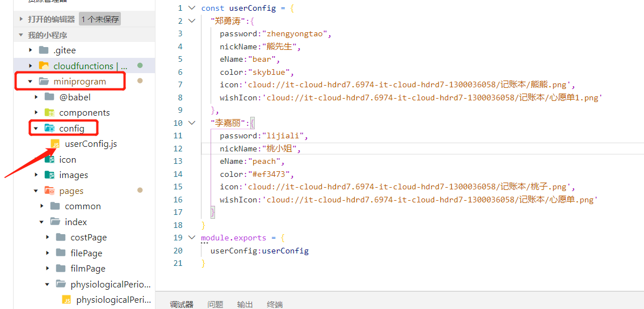The width and height of the screenshot is (644, 309).
Task: Fold code at line 10 chevron
Action: (191, 122)
